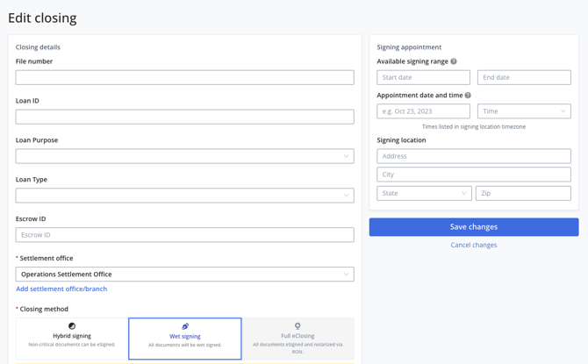Click the Appointment date and time help icon
This screenshot has width=588, height=364.
(468, 96)
